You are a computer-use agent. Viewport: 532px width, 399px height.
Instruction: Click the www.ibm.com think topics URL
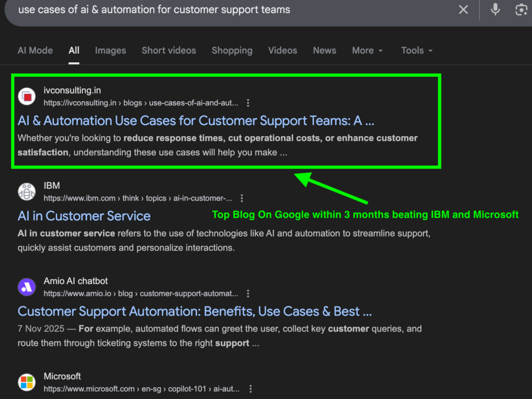[138, 198]
